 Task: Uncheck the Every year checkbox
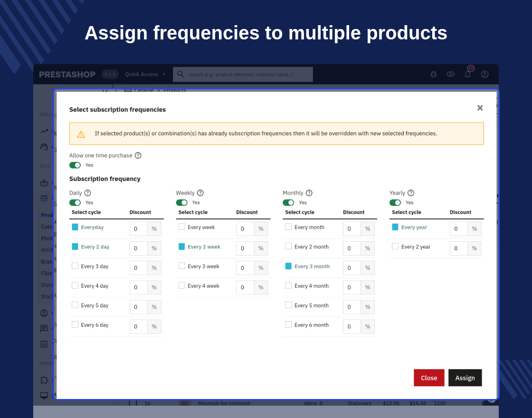[x=395, y=227]
